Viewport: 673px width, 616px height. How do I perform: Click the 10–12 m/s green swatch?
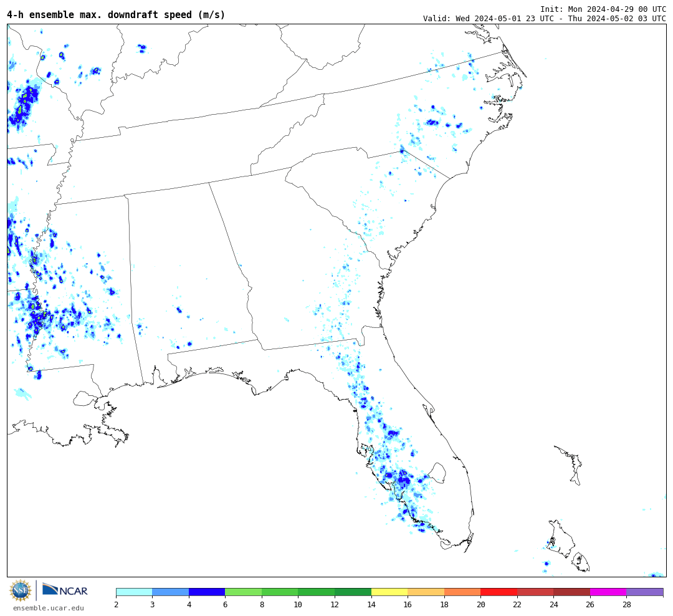point(317,592)
